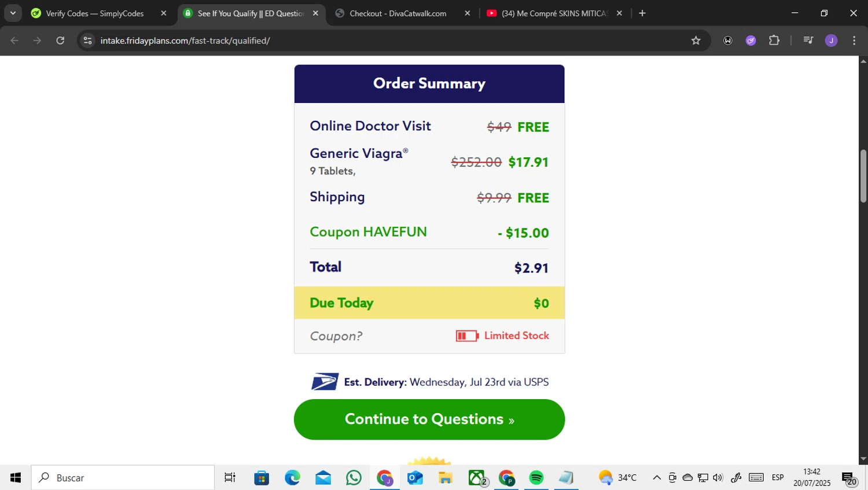
Task: Select the See If You Qualify tab
Action: point(251,13)
